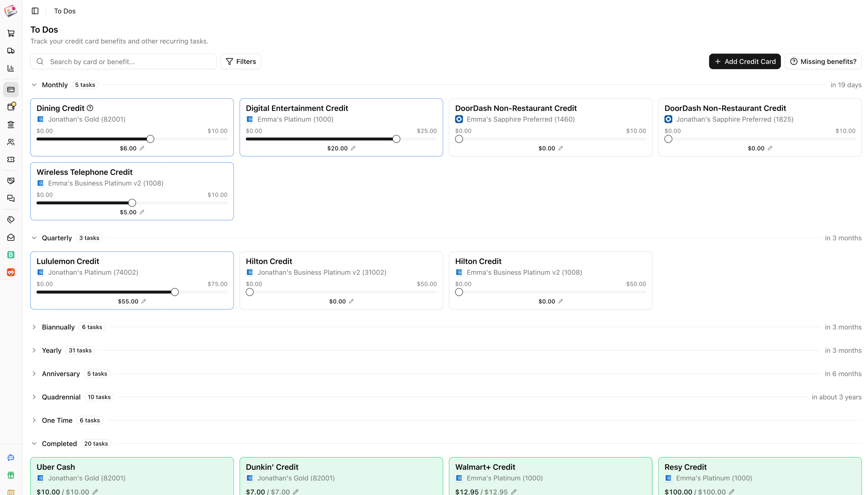This screenshot has height=495, width=868.
Task: Click the Wireless Telephone Credit slider handle
Action: point(132,203)
